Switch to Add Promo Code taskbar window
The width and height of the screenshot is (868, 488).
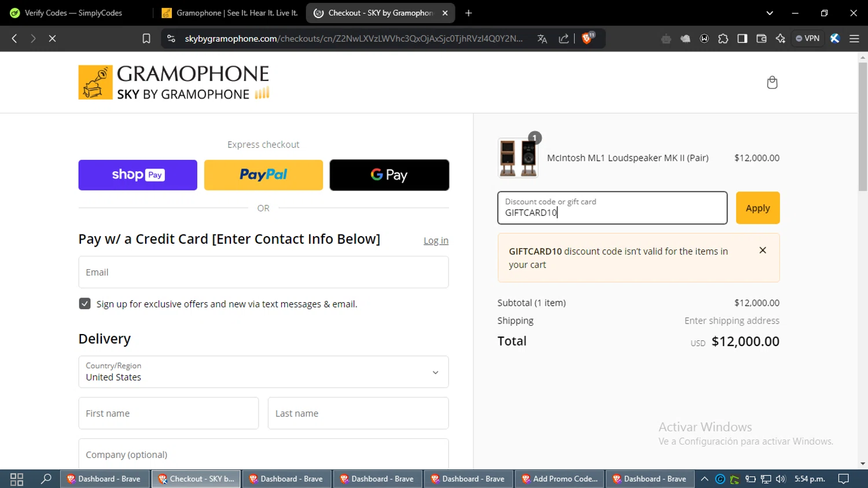560,479
